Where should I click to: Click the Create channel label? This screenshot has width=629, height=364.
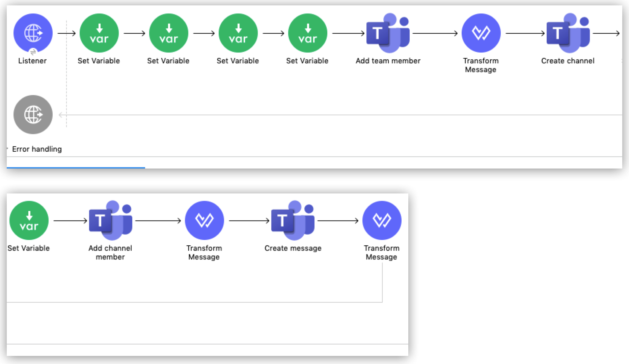568,61
